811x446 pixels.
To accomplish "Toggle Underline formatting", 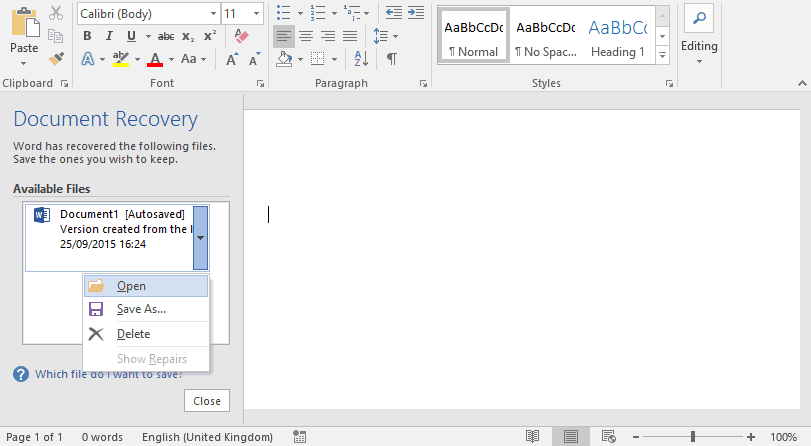I will 131,36.
